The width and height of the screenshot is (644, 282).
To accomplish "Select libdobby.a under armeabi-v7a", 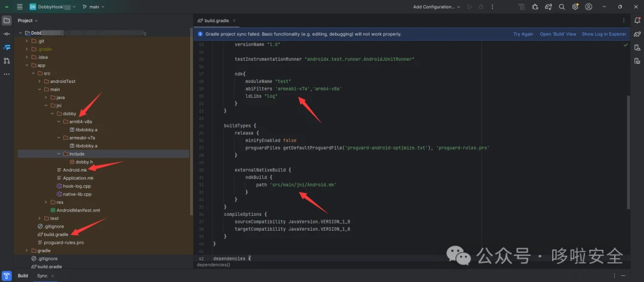I will (86, 145).
